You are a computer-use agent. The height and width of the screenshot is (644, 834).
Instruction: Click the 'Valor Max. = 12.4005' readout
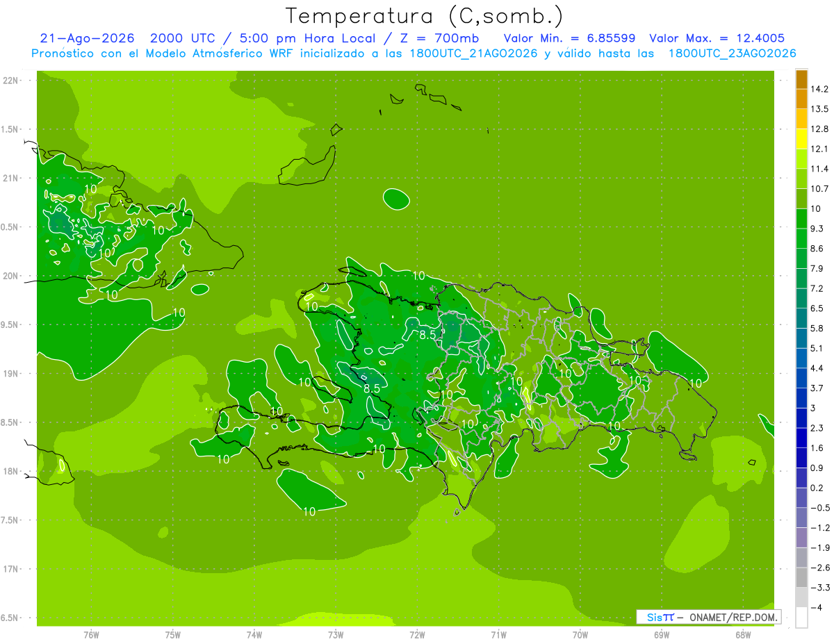click(x=717, y=38)
